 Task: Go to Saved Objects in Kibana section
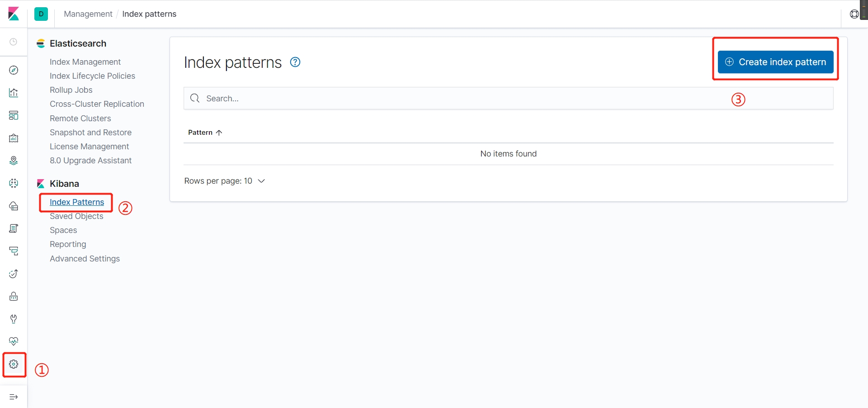pos(76,216)
